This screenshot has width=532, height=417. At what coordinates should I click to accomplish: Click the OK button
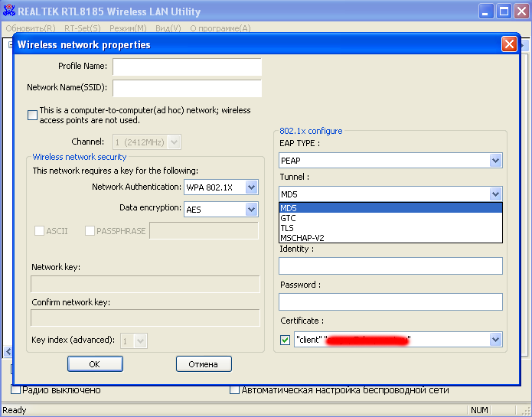coord(95,364)
